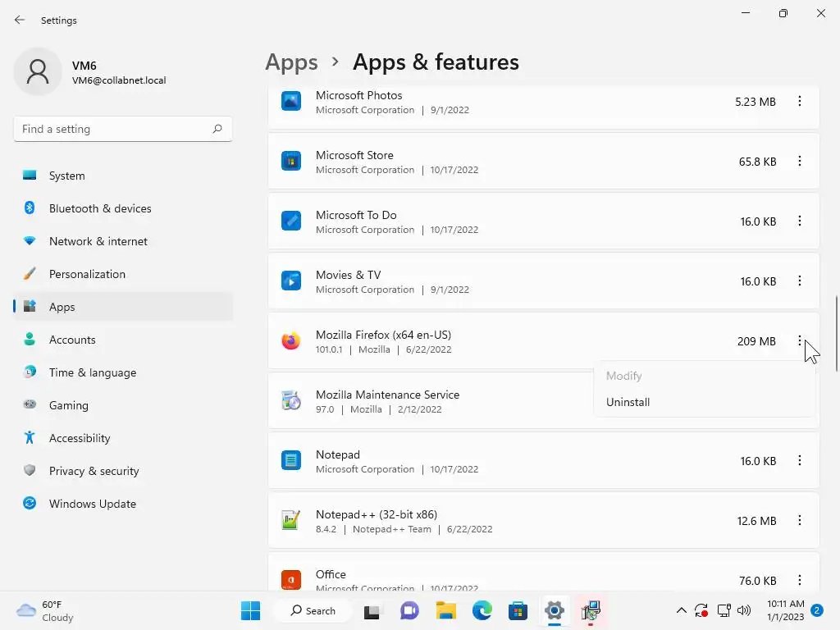Open Network & internet settings
This screenshot has width=840, height=630.
pos(123,241)
